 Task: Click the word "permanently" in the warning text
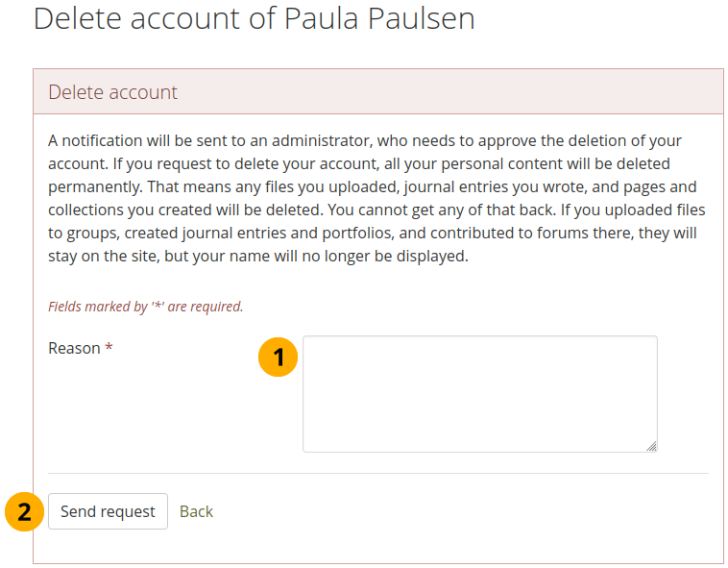click(93, 186)
